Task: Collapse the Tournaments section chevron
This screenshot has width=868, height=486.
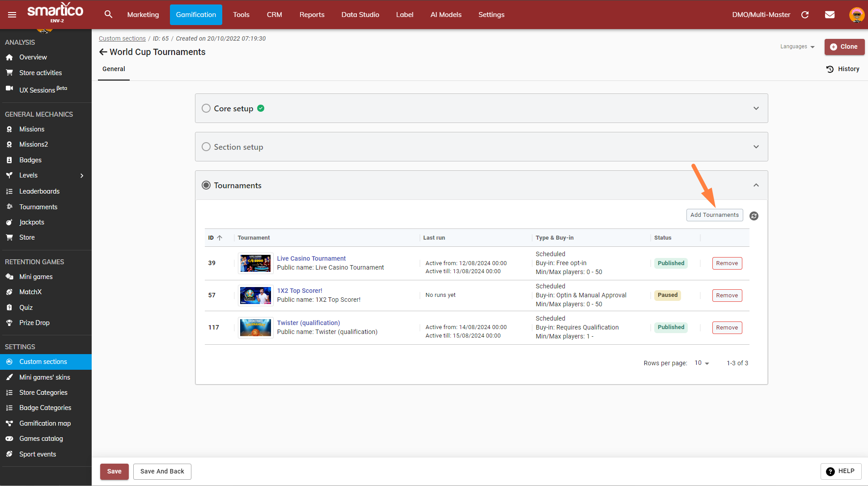Action: (x=756, y=185)
